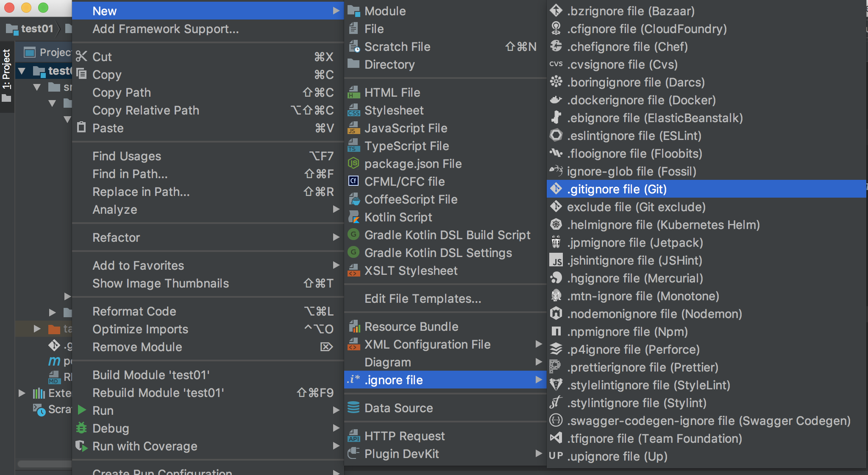
Task: Click the Nodemon hexagon icon
Action: point(556,314)
